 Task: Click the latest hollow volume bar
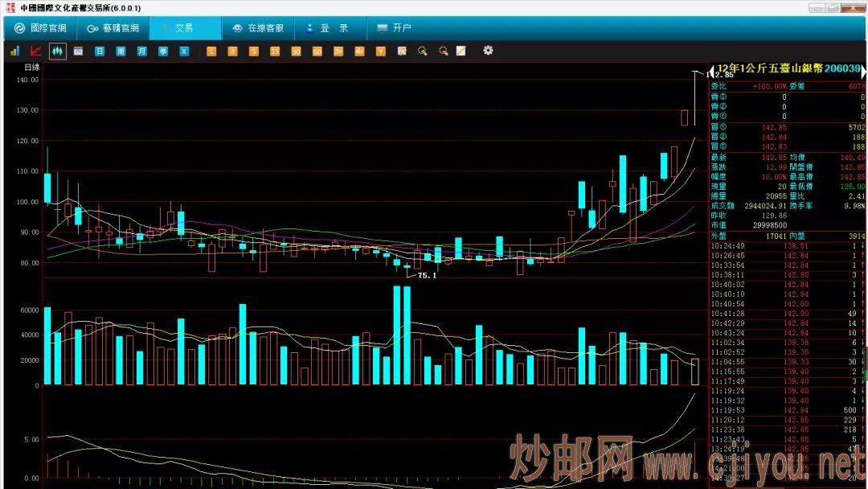[694, 372]
